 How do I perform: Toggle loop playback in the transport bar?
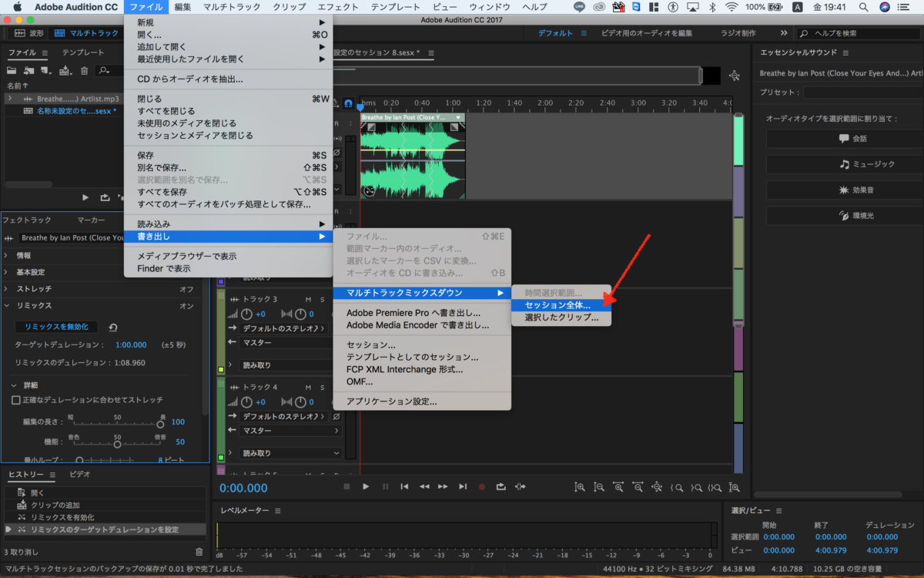click(501, 486)
